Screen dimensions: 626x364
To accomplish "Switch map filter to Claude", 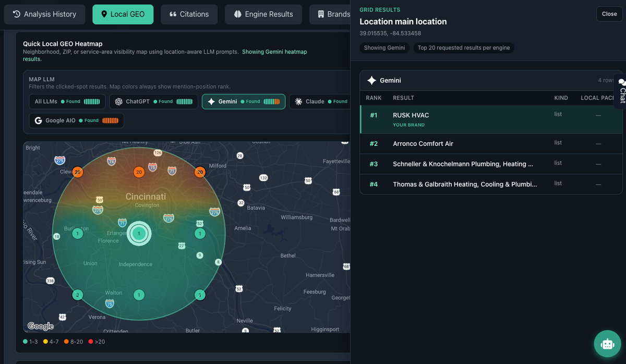I will coord(319,102).
